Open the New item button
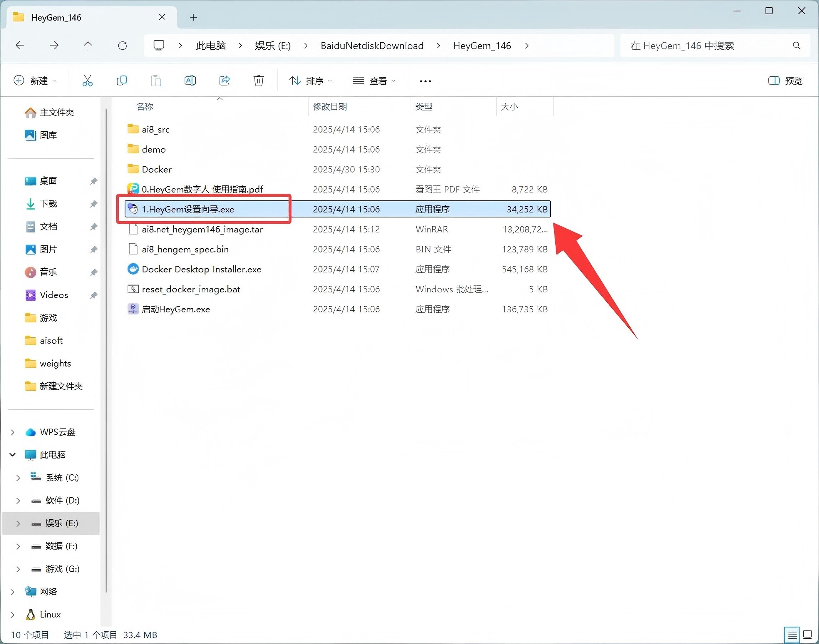The image size is (819, 644). click(x=35, y=81)
